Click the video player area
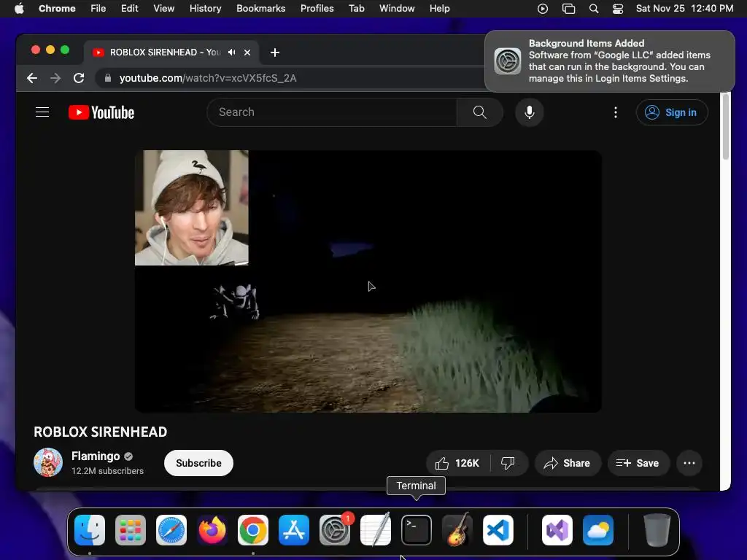This screenshot has height=560, width=747. (368, 281)
